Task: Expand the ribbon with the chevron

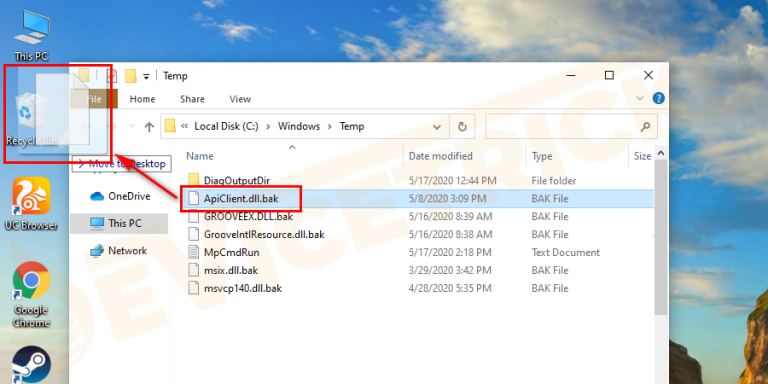Action: 640,98
